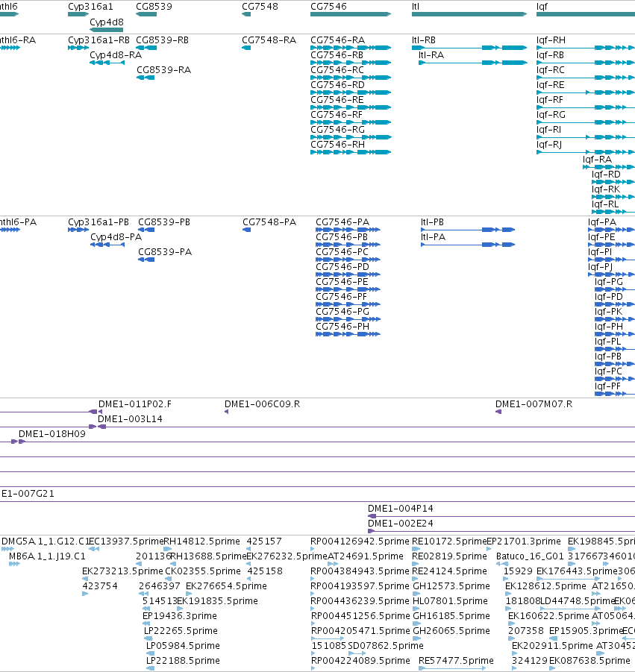
Task: Select the CG7546-RH transcript label
Action: point(337,145)
